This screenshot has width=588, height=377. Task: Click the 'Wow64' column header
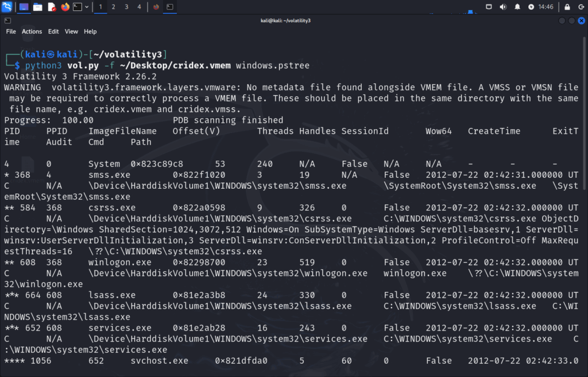click(439, 131)
